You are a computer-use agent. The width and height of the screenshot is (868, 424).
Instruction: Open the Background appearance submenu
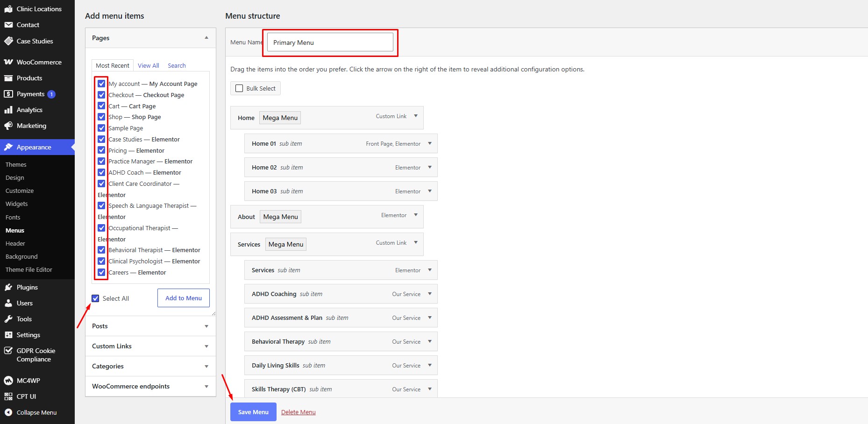tap(21, 256)
